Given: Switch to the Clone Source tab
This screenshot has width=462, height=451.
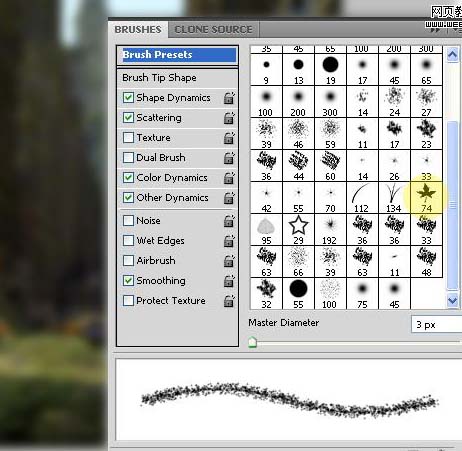Looking at the screenshot, I should (x=213, y=30).
